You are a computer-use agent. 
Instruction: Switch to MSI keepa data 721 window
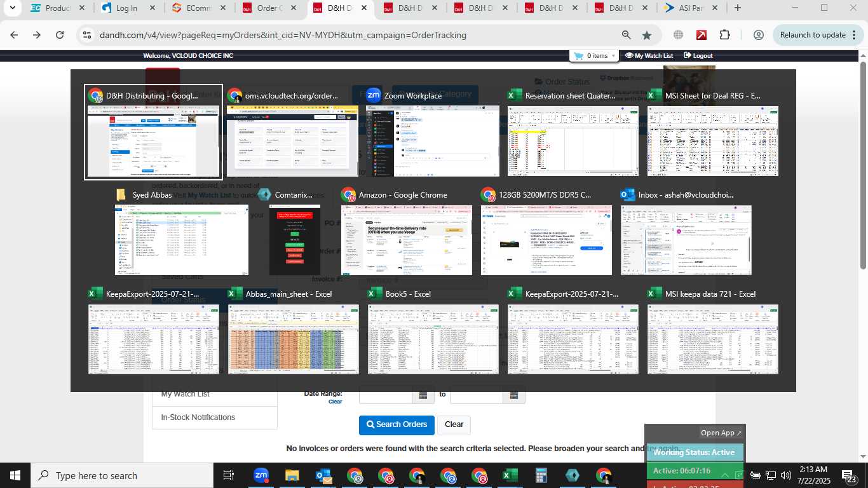point(713,331)
